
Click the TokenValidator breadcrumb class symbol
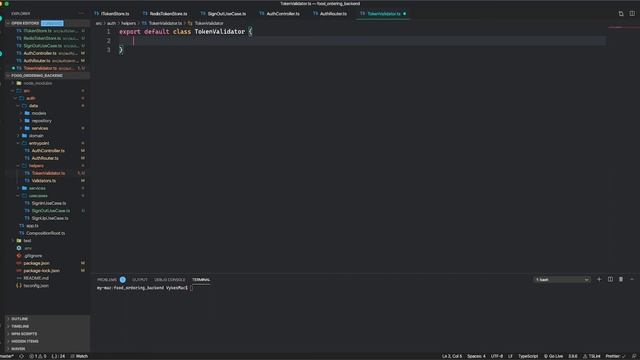209,23
